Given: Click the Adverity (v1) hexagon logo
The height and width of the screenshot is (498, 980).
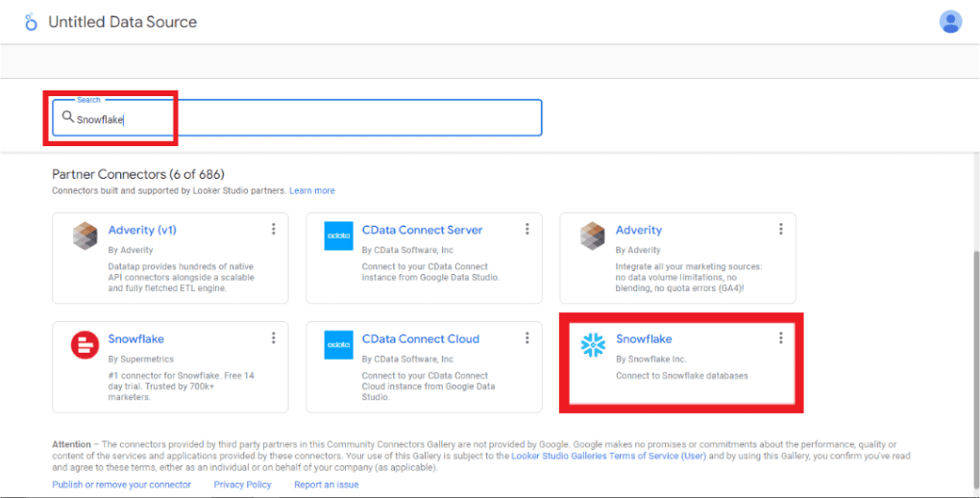Looking at the screenshot, I should (85, 236).
